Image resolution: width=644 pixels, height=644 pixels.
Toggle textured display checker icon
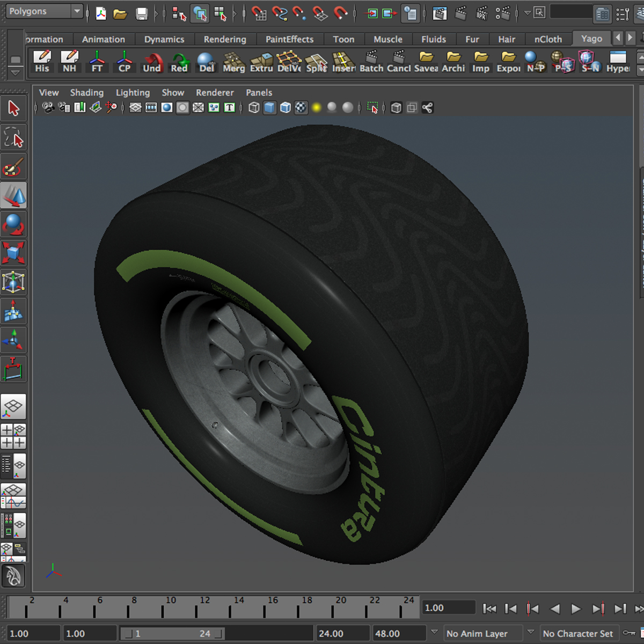pyautogui.click(x=301, y=108)
